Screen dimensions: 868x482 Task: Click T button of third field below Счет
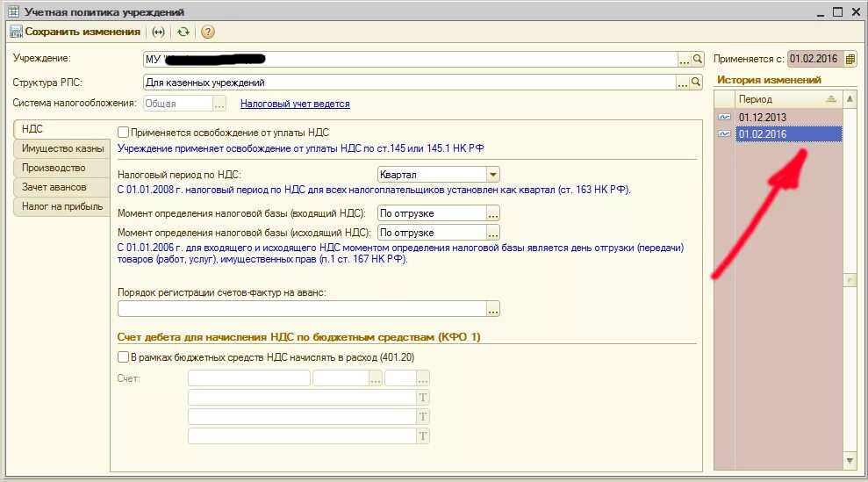click(423, 436)
